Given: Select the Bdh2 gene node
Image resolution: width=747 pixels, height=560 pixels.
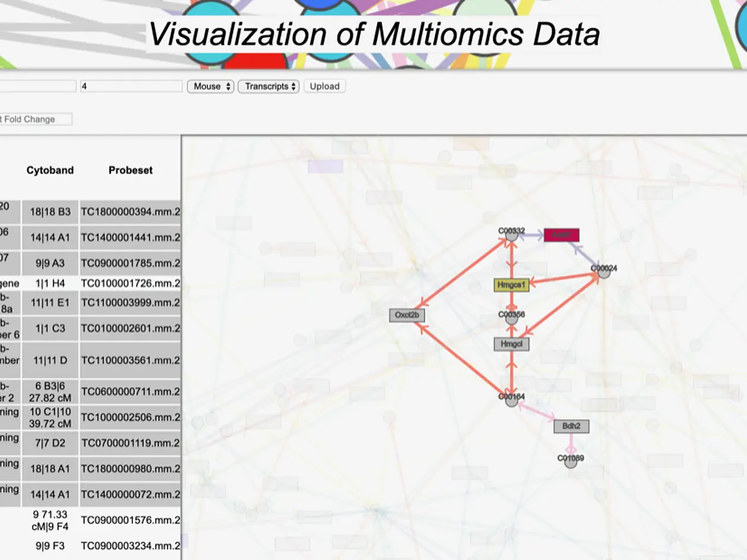Looking at the screenshot, I should 572,426.
